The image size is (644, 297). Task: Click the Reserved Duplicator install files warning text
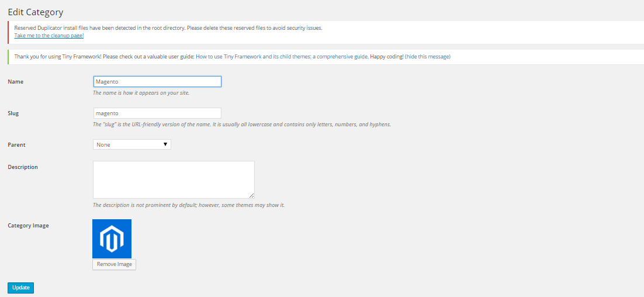pyautogui.click(x=168, y=28)
